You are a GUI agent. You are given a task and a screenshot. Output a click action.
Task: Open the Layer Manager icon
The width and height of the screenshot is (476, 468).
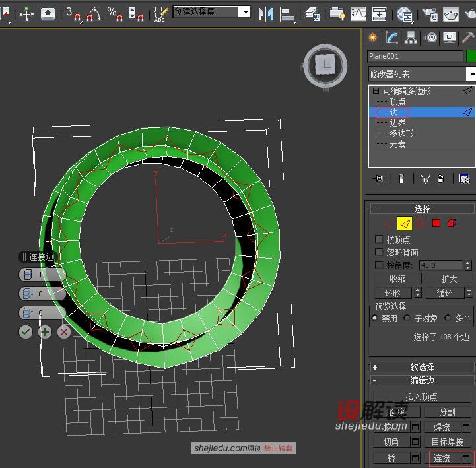click(312, 14)
